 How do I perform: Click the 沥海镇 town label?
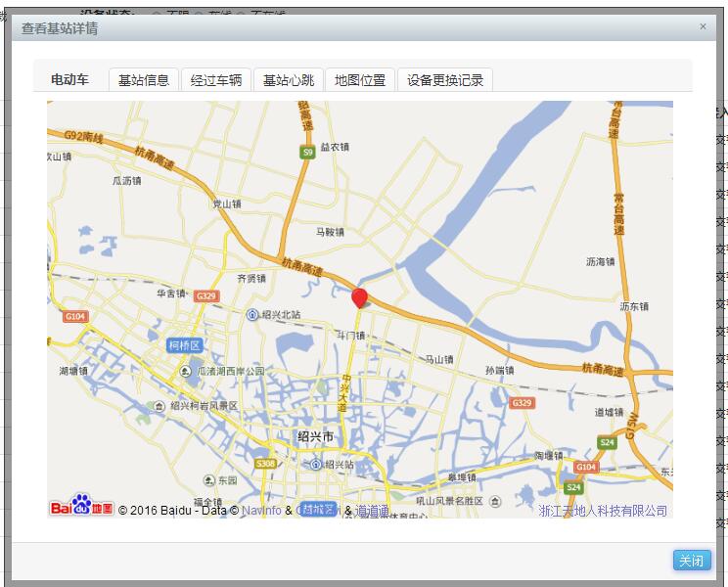click(601, 262)
